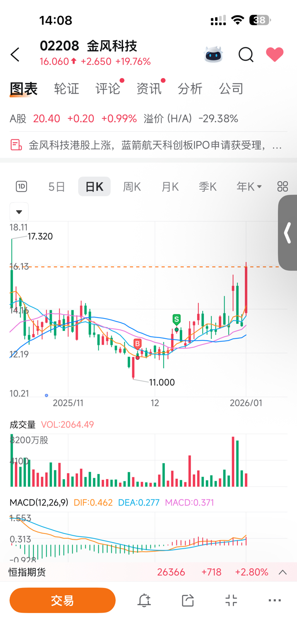
Task: Open the search magnifier icon
Action: (246, 55)
